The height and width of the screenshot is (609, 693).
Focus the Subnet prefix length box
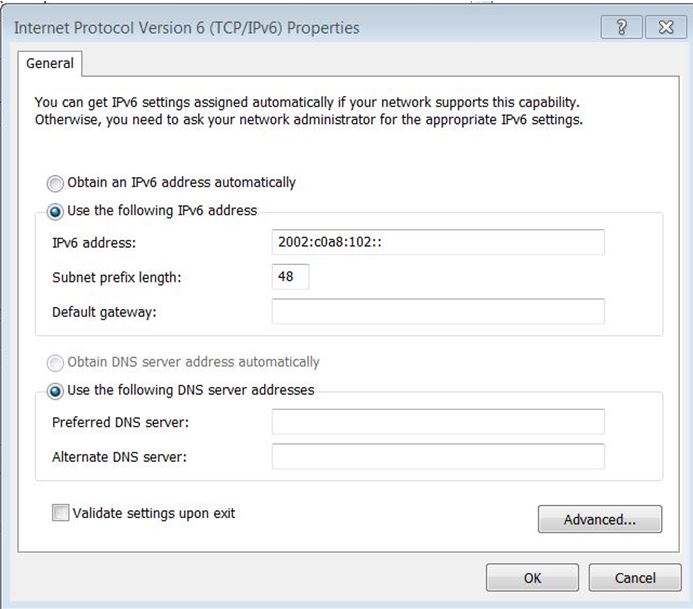pyautogui.click(x=290, y=277)
